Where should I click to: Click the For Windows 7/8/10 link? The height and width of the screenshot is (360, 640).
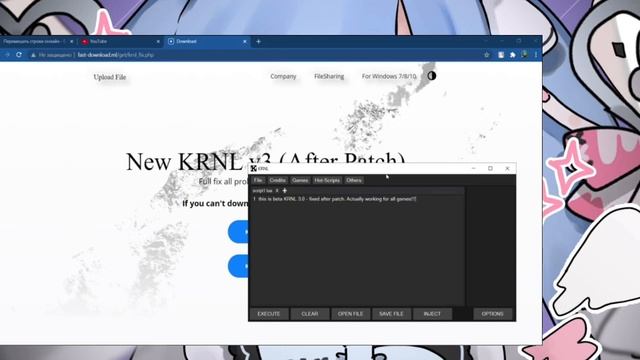tap(389, 76)
